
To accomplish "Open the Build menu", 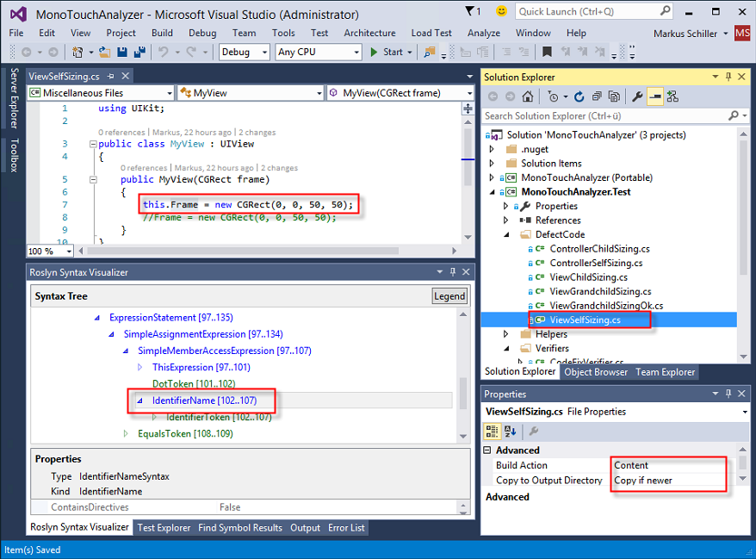I will [162, 33].
